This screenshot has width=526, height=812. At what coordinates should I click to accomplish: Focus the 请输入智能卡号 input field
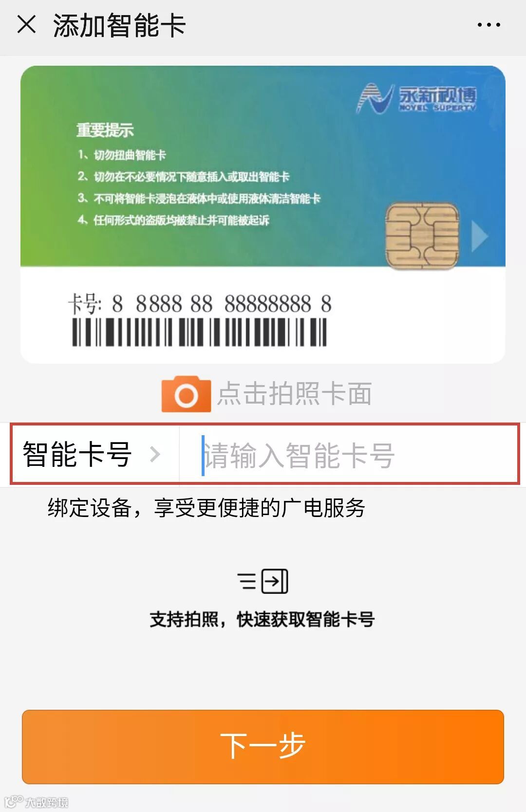pos(348,455)
